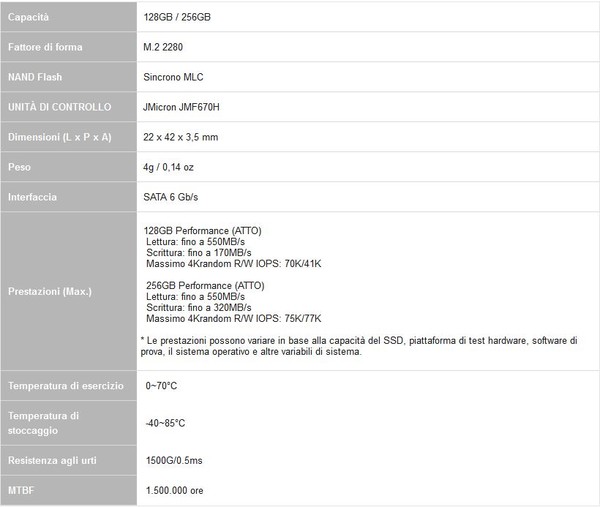This screenshot has width=600, height=507.
Task: Click the '128GB Performance (ATTO)' heading
Action: click(203, 231)
